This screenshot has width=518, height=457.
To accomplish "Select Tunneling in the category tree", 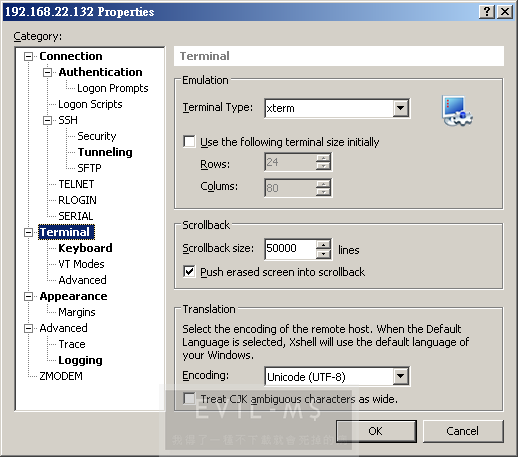I will click(105, 152).
